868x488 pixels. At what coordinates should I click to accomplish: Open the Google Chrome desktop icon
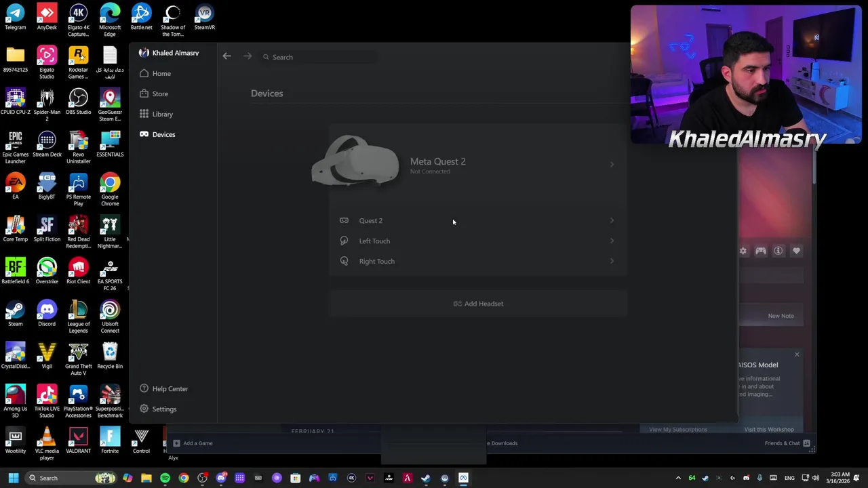110,190
